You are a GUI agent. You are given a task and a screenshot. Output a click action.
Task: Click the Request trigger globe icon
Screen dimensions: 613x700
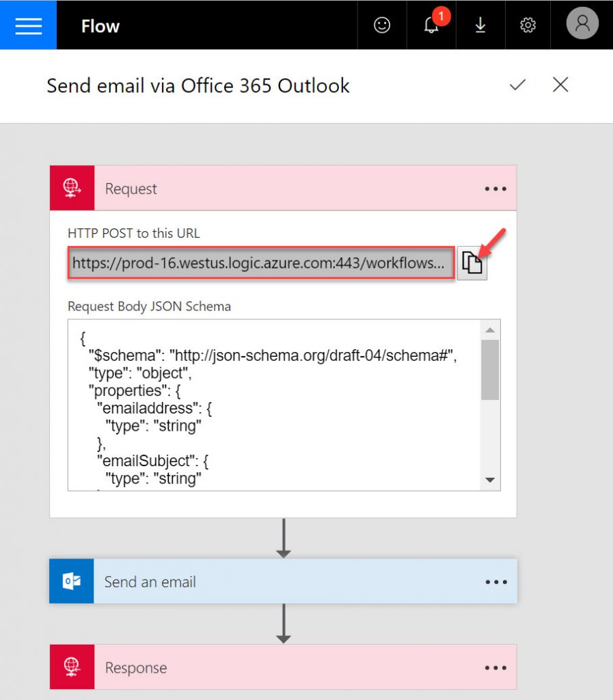(72, 188)
